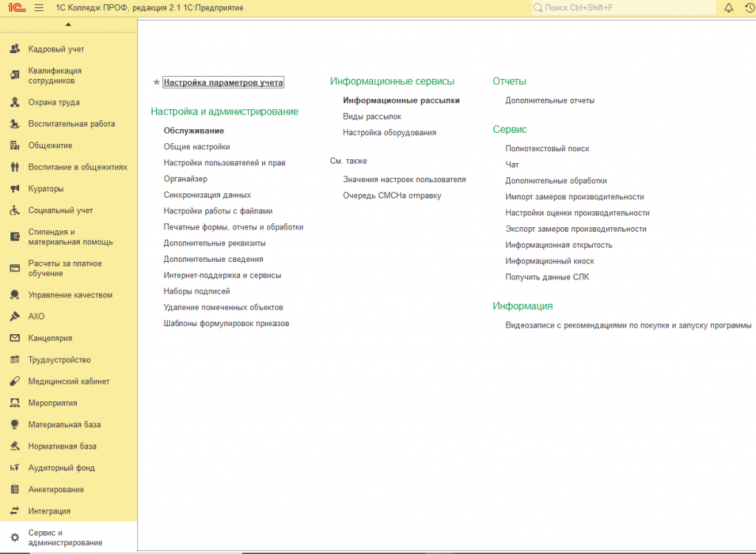
Task: Open Наборы подписей
Action: [196, 291]
